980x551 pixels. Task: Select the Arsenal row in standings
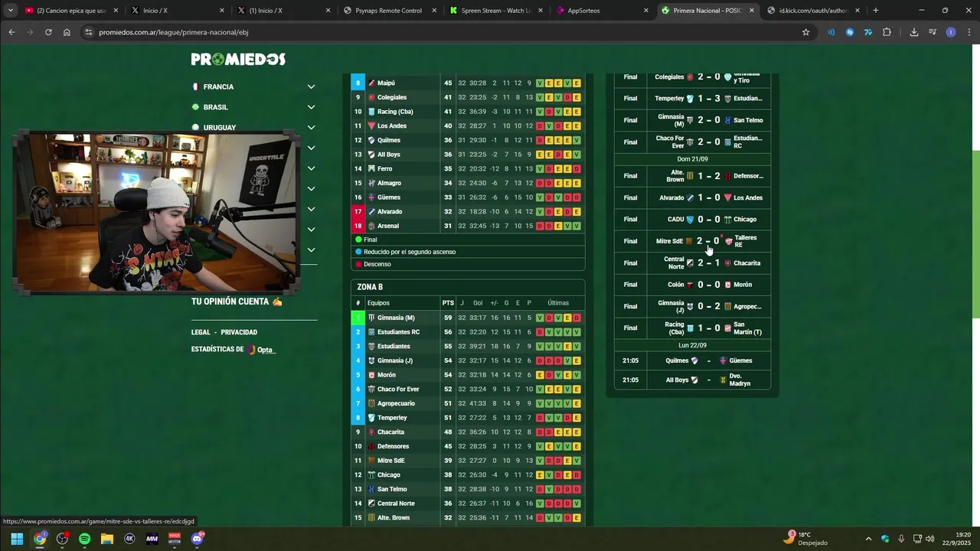[468, 226]
